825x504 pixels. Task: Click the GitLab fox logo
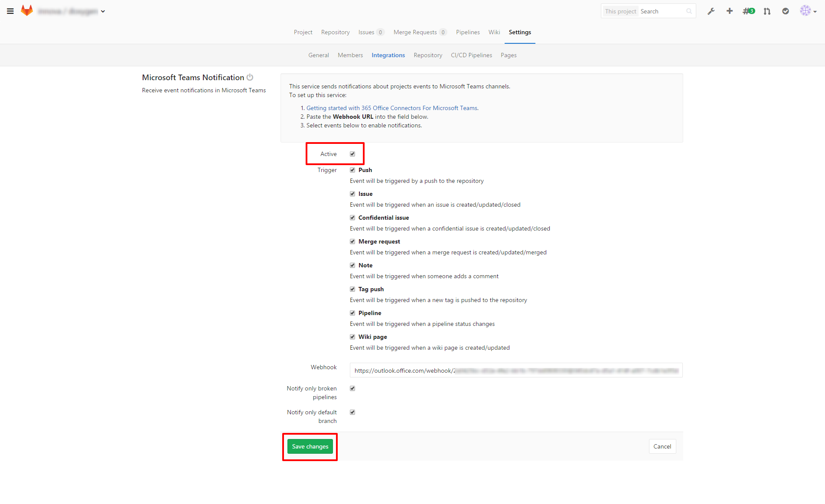click(x=27, y=11)
